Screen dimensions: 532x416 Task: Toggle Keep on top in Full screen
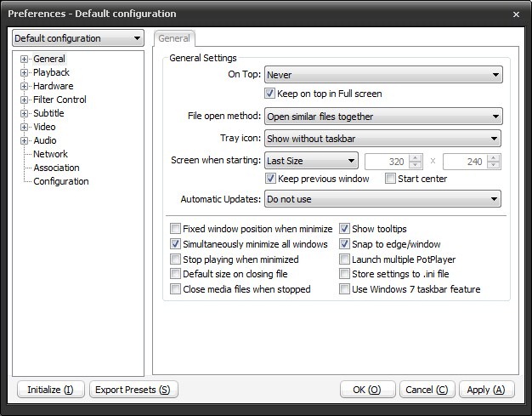[x=269, y=94]
